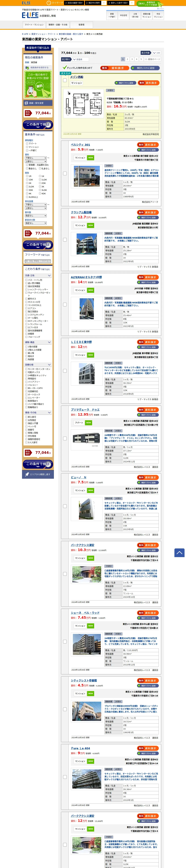Screen dimensions: 186x868
Task: Jump to 最後のページ
Action: (152, 59)
